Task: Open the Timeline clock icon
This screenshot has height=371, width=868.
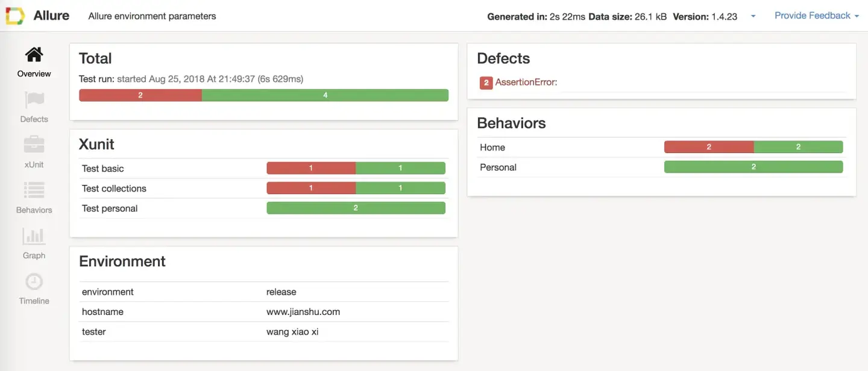Action: pyautogui.click(x=34, y=282)
